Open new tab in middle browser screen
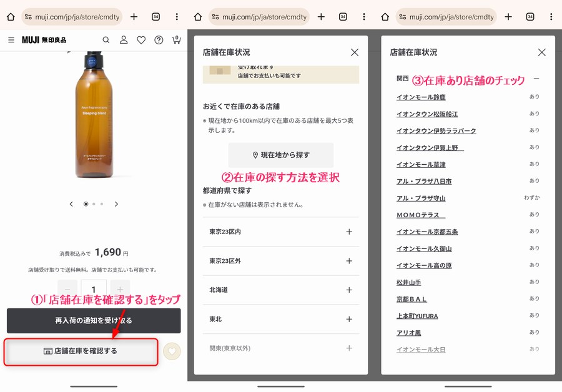Viewport: 562px width, 392px height. [321, 17]
